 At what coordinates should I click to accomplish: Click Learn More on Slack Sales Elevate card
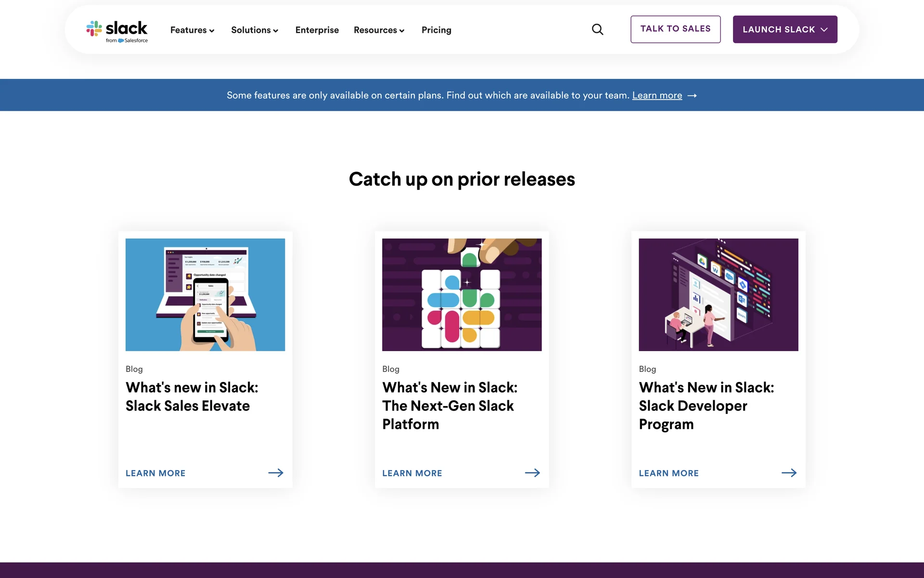pos(155,473)
